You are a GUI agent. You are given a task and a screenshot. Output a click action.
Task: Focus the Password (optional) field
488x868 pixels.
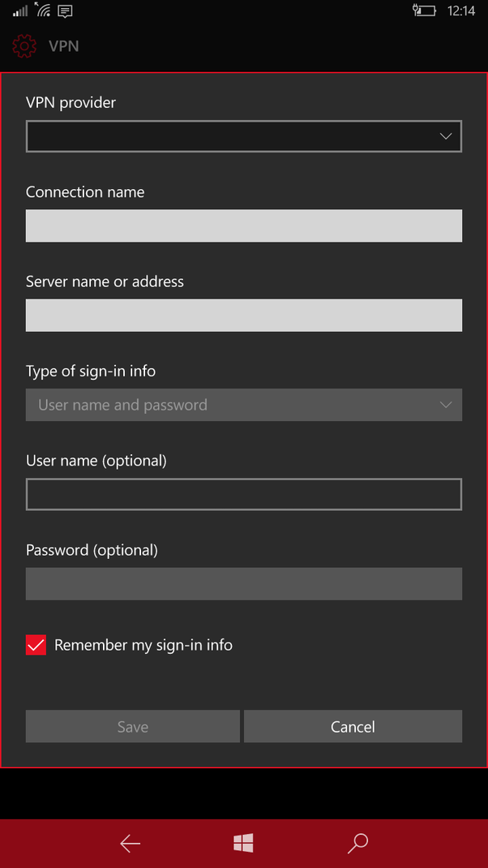tap(243, 583)
